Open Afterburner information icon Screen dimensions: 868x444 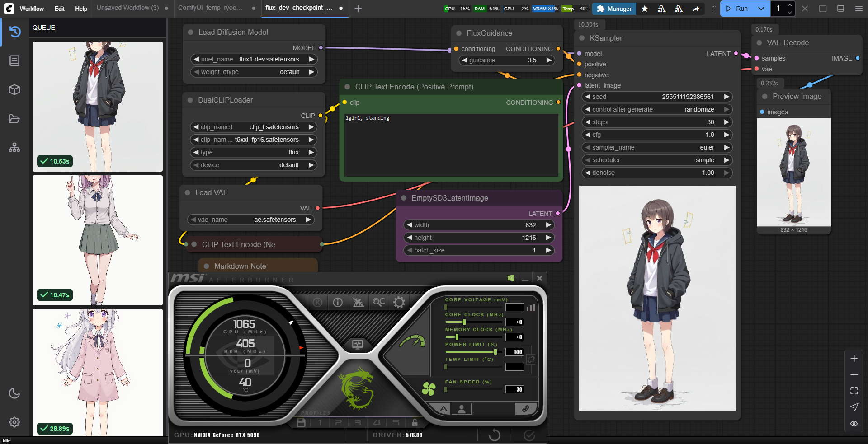[x=338, y=302]
